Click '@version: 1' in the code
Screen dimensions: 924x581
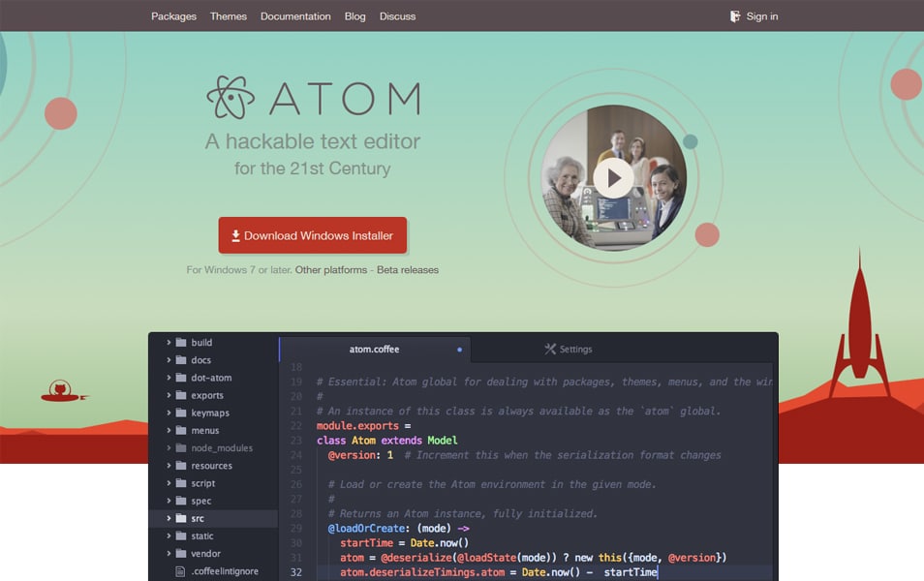coord(360,455)
